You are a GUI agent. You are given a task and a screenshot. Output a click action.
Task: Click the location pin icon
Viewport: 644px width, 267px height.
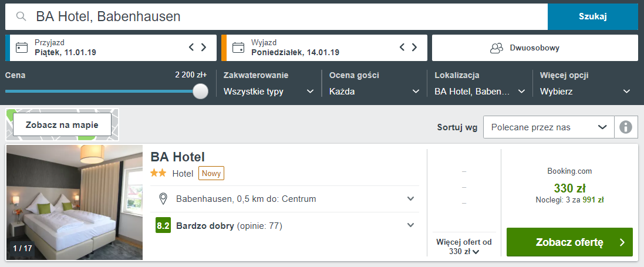point(164,199)
